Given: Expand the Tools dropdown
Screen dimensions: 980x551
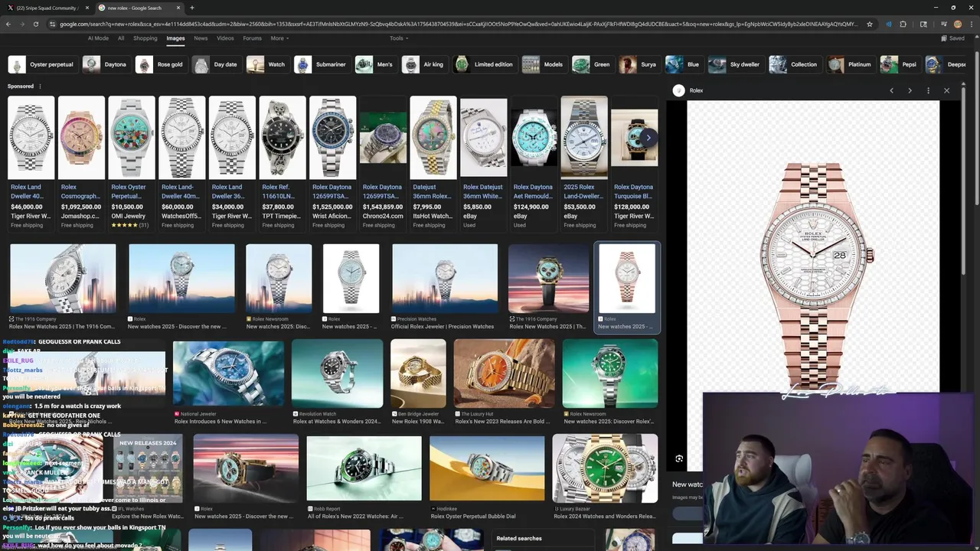Looking at the screenshot, I should click(399, 38).
